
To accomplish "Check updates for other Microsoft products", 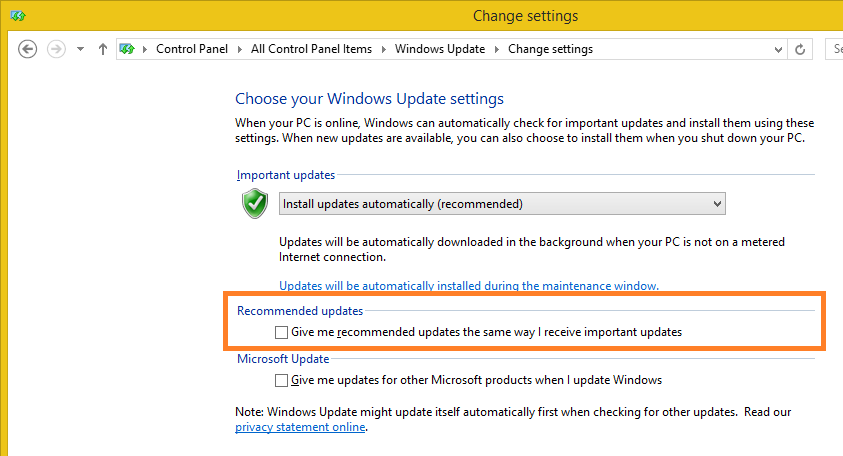I will coord(281,380).
